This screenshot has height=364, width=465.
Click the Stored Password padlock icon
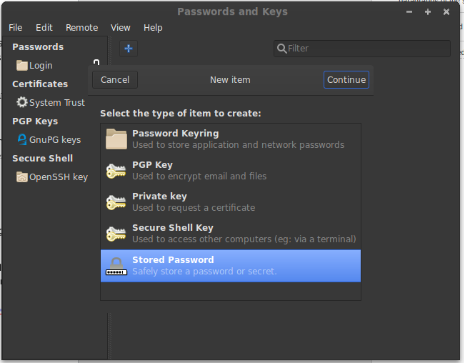116,266
